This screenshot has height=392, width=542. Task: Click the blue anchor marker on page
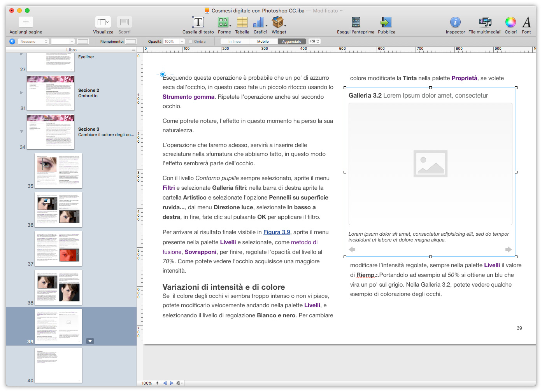tap(163, 74)
